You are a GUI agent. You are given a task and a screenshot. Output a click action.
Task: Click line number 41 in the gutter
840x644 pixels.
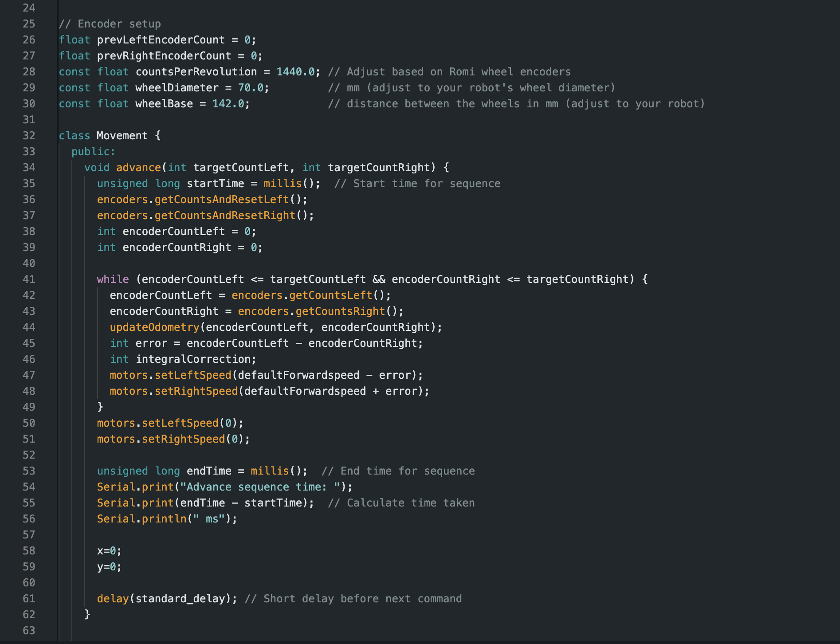point(29,279)
